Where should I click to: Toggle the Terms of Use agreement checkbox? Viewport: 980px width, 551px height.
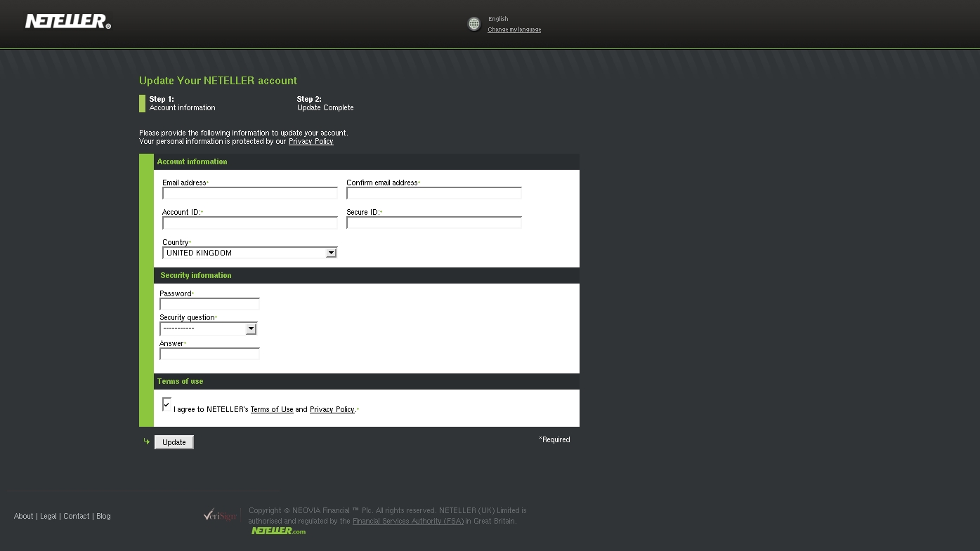(x=166, y=404)
